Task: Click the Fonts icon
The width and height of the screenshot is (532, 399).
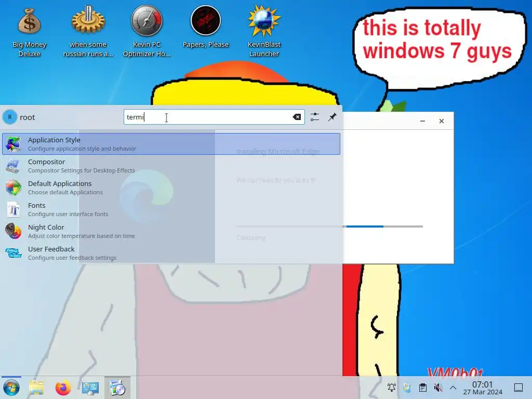Action: coord(13,209)
